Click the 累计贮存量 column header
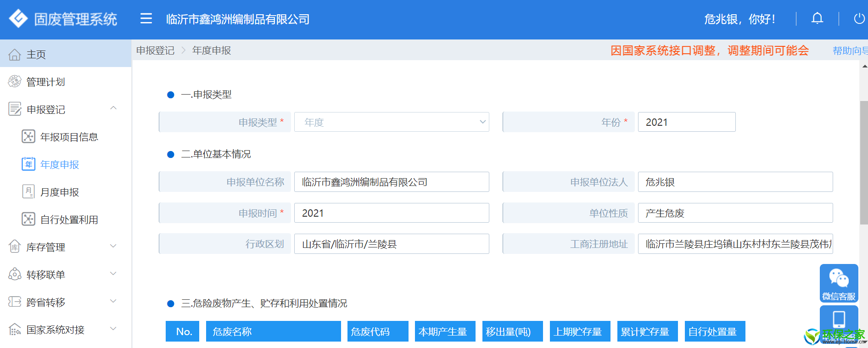The height and width of the screenshot is (348, 868). pyautogui.click(x=647, y=331)
